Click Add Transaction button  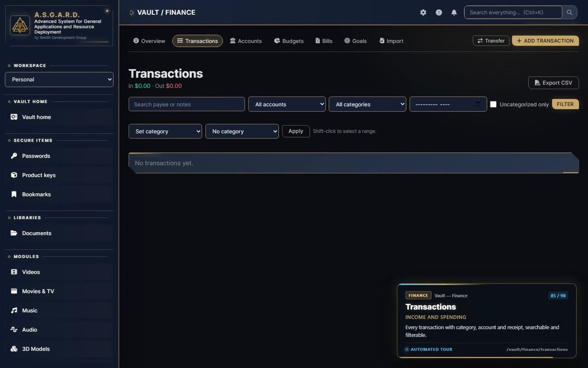point(545,40)
